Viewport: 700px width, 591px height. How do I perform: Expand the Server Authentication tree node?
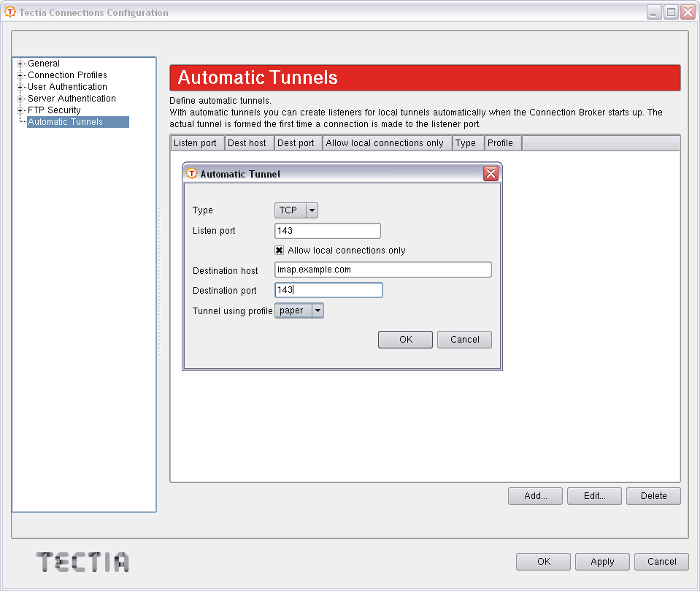coord(20,99)
